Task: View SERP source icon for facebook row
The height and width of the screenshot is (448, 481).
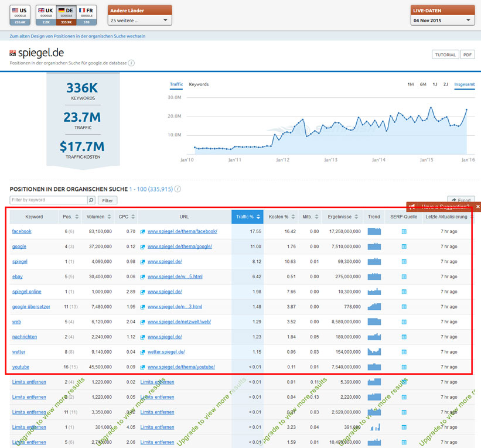Action: click(x=404, y=231)
